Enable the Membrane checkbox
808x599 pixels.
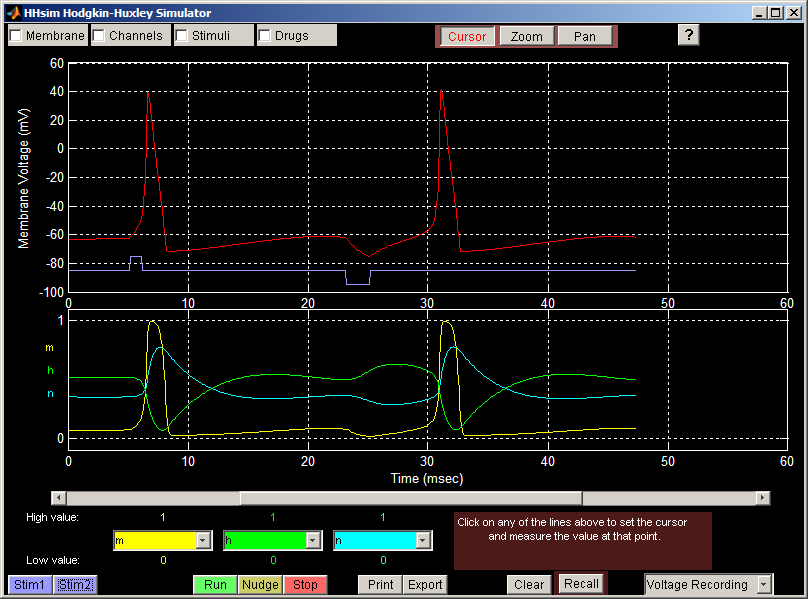click(17, 36)
